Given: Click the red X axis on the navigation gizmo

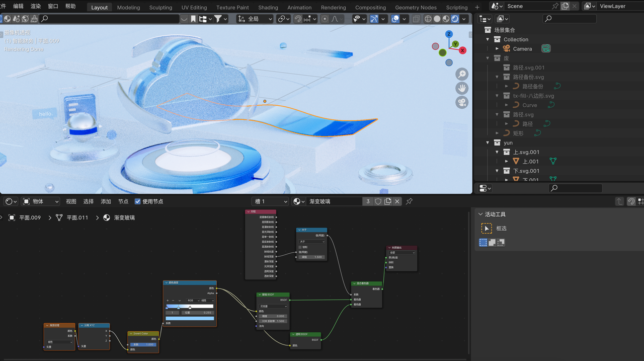Looking at the screenshot, I should tap(462, 50).
